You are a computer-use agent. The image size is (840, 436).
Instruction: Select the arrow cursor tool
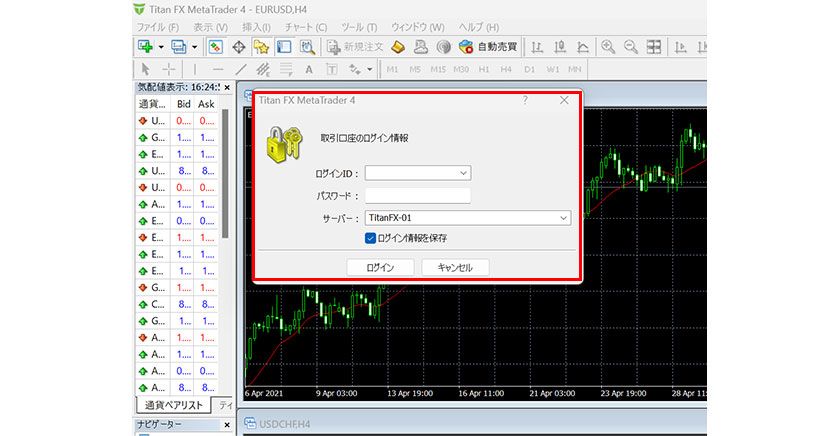[x=146, y=69]
